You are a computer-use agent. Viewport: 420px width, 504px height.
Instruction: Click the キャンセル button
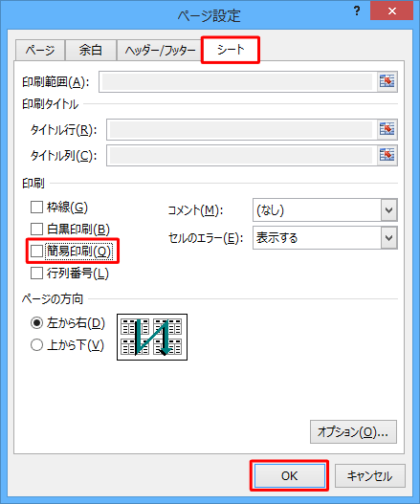click(x=370, y=476)
